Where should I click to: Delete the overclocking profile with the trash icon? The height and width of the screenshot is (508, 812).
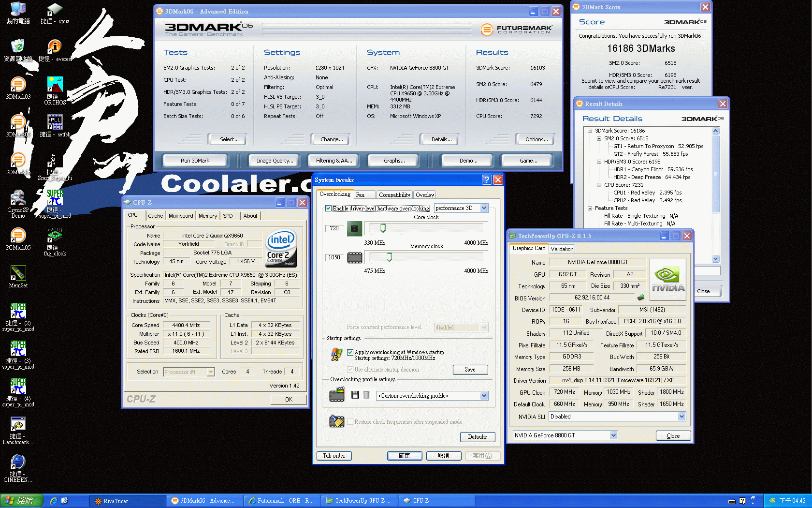(366, 395)
